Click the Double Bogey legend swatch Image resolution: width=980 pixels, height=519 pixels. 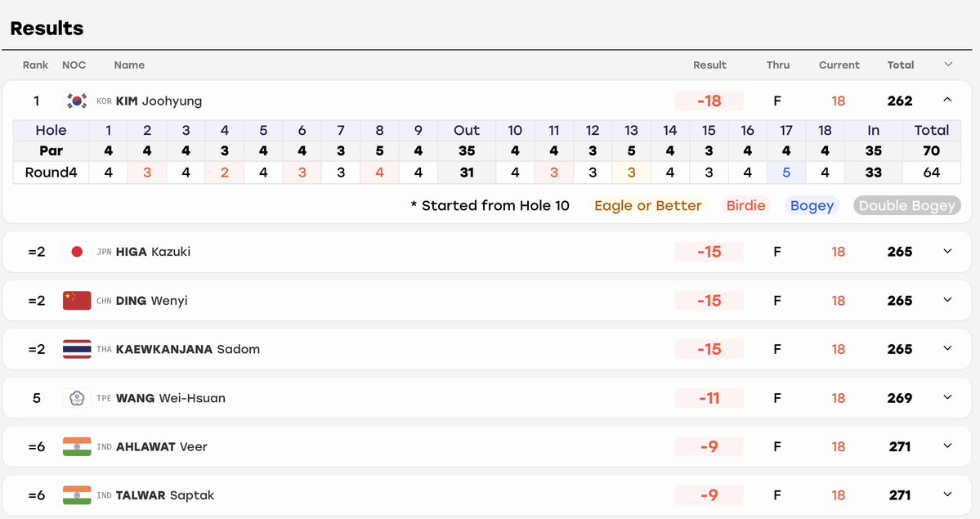907,206
